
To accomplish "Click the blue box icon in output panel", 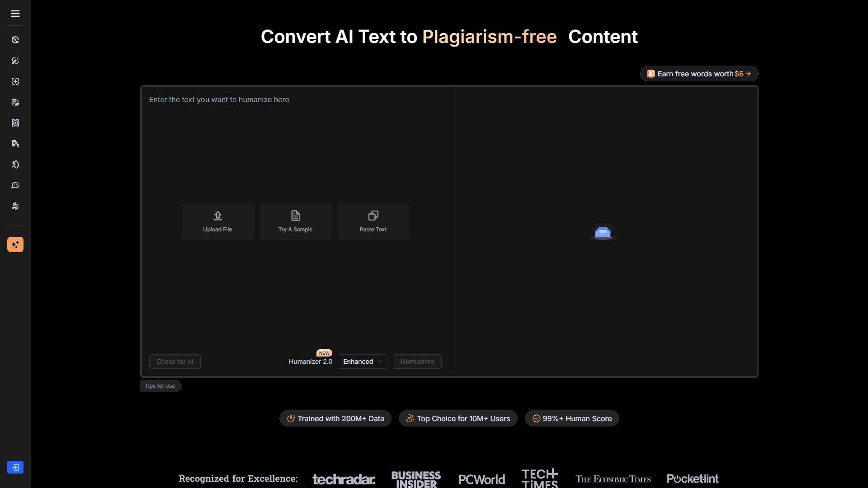I will click(x=603, y=232).
